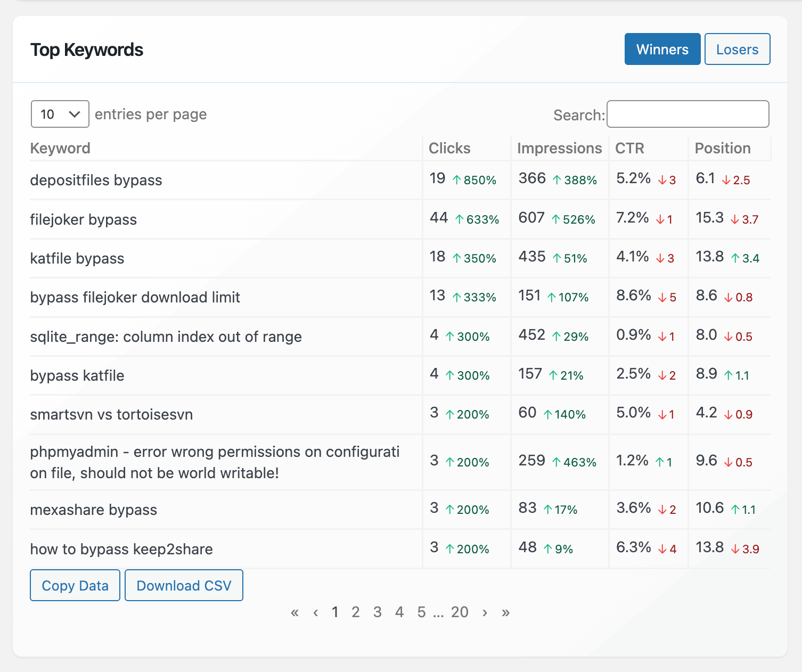Viewport: 802px width, 672px height.
Task: Open the entries per page dropdown
Action: pyautogui.click(x=60, y=114)
